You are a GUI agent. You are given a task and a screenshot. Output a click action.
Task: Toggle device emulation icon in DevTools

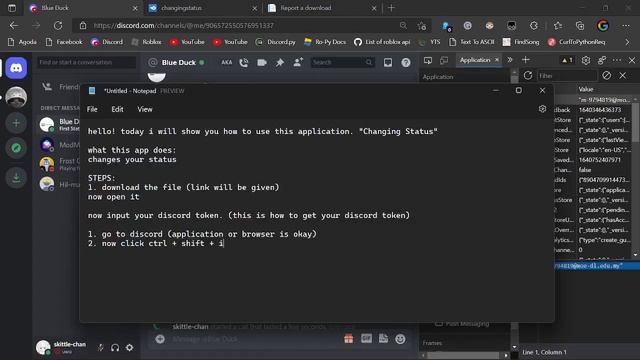pyautogui.click(x=444, y=60)
